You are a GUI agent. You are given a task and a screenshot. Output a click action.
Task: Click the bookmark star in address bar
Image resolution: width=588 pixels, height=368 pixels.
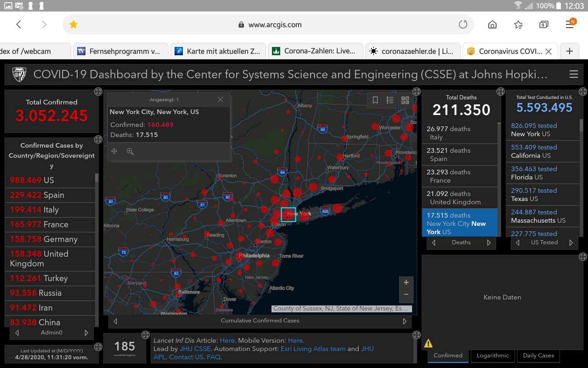(x=73, y=25)
